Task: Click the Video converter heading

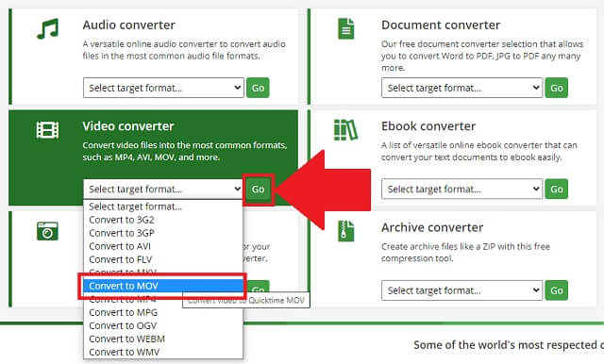Action: [128, 126]
